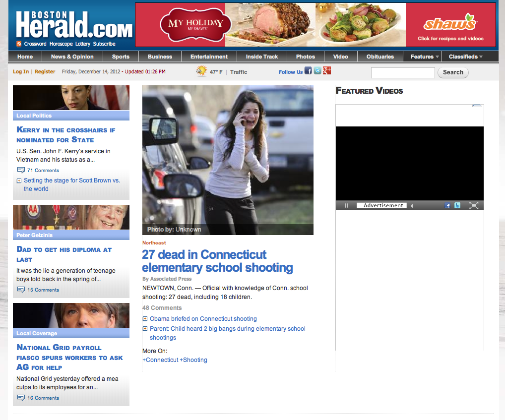Mute the video player volume

412,205
